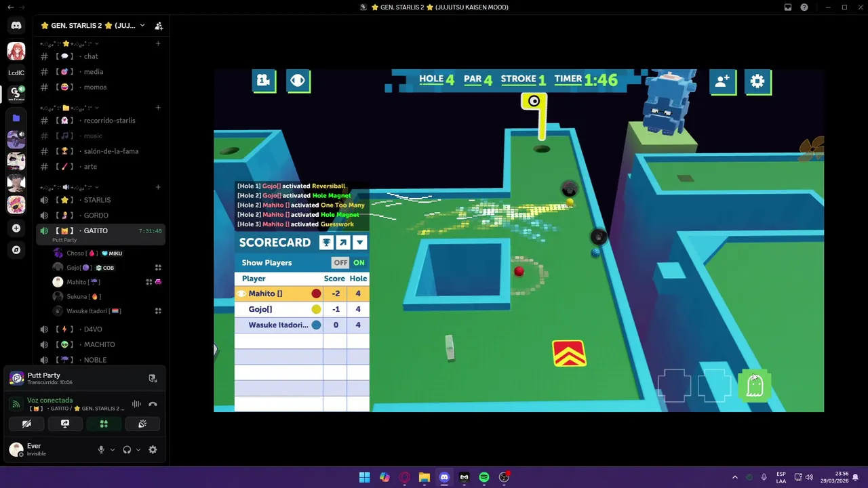This screenshot has width=868, height=488.
Task: Select Mahito row in scorecard
Action: [302, 293]
